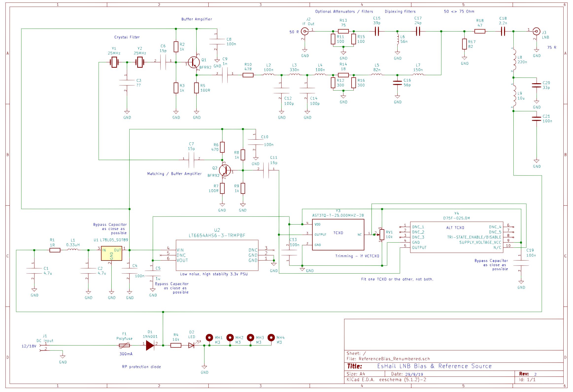This screenshot has height=392, width=573.
Task: Click the C18 2.2n capacitor symbol
Action: click(x=503, y=31)
